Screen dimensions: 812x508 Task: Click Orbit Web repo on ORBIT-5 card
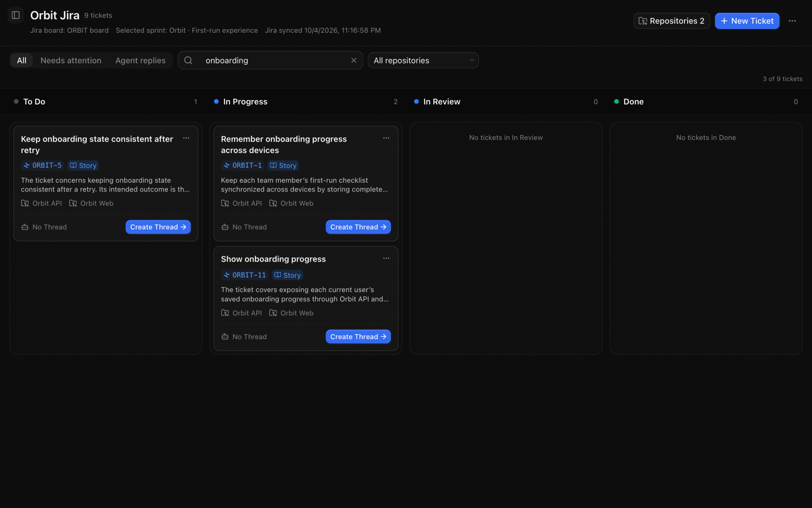click(91, 203)
